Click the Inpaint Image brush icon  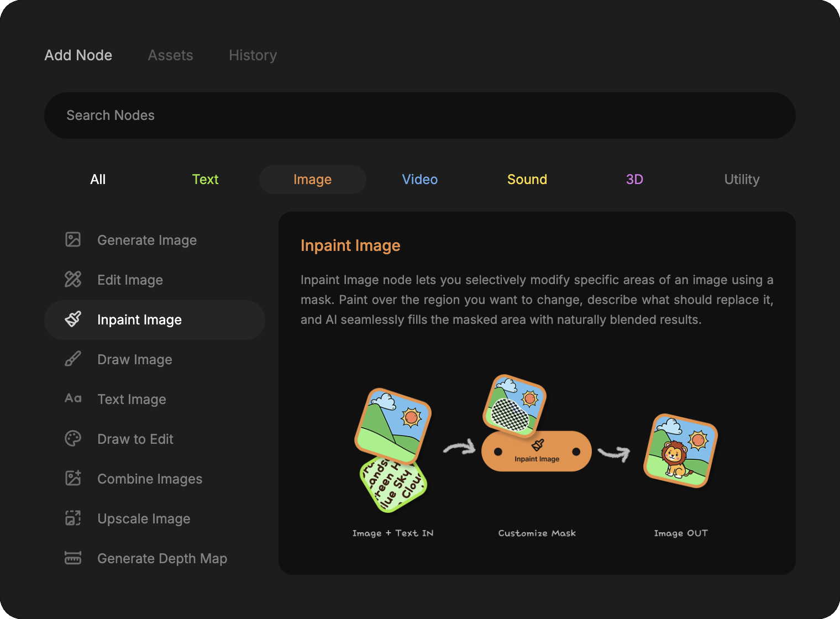tap(73, 319)
